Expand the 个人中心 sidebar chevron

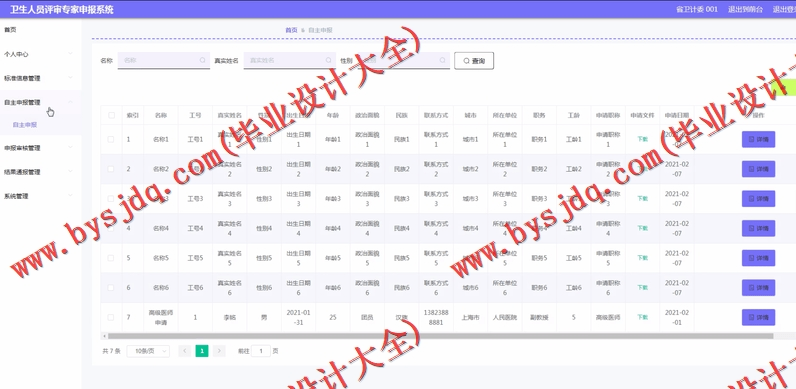click(x=70, y=53)
